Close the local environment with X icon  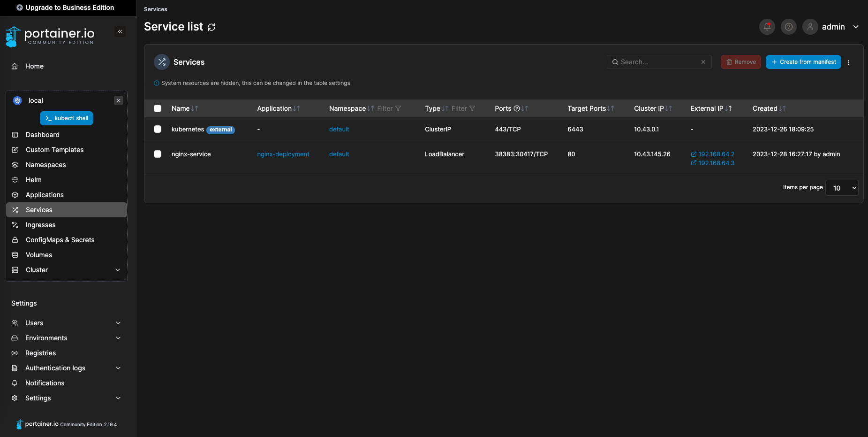click(x=119, y=100)
